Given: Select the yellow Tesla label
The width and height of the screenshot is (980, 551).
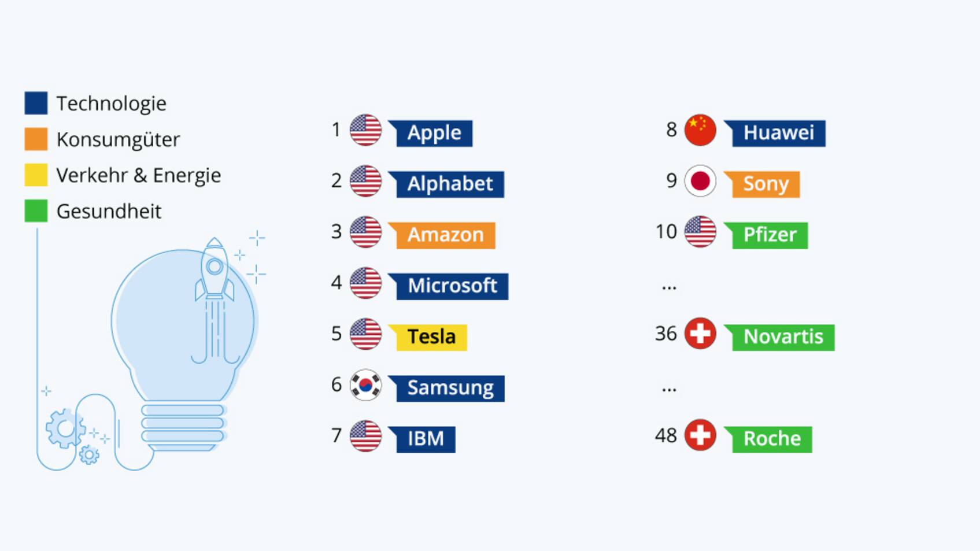Looking at the screenshot, I should (428, 337).
